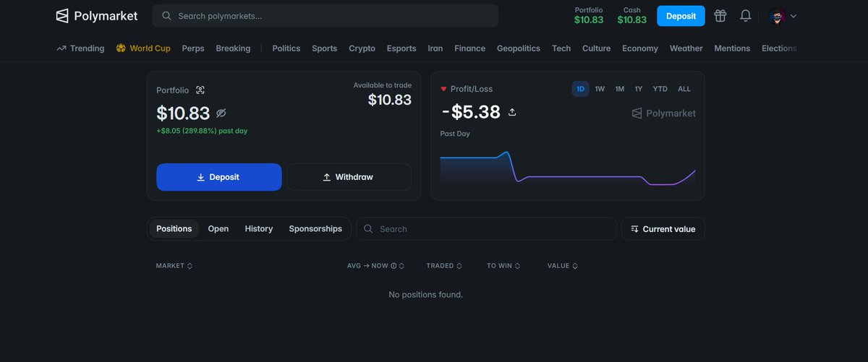This screenshot has width=868, height=362.
Task: Click the Trending arrow icon
Action: 61,48
